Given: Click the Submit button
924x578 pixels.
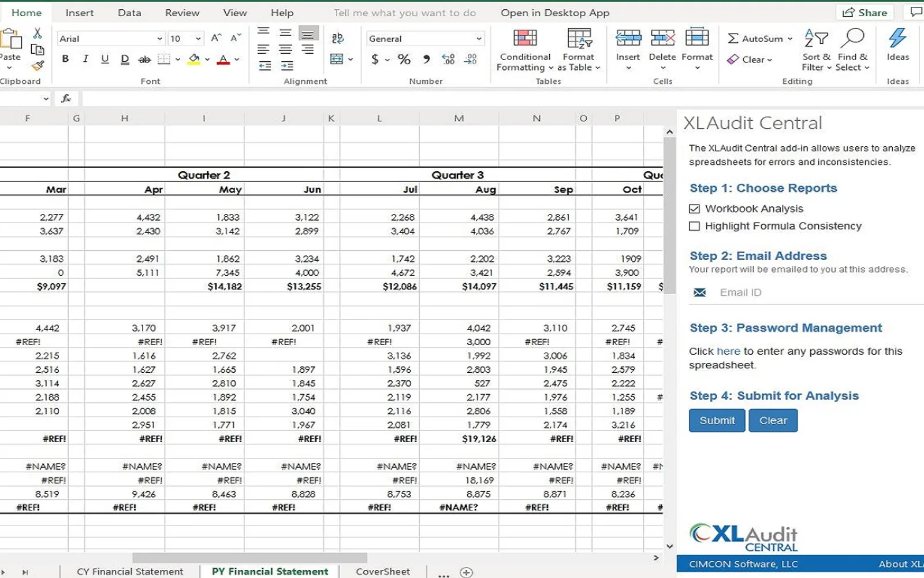Looking at the screenshot, I should point(717,421).
